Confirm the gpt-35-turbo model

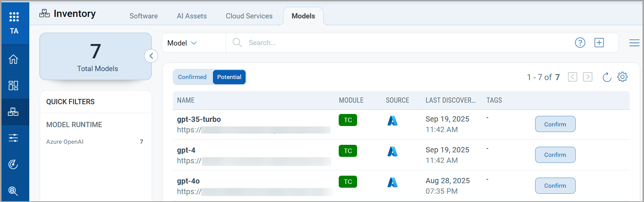tap(555, 124)
